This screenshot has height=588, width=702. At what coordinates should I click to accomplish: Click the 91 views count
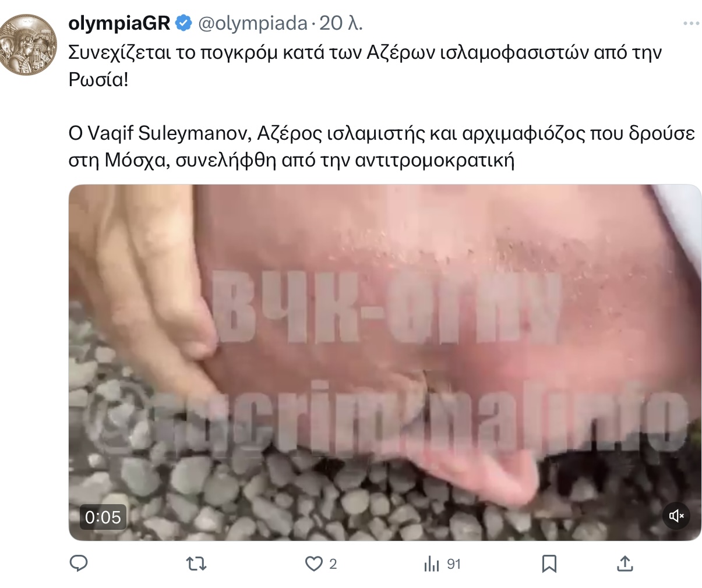(454, 564)
